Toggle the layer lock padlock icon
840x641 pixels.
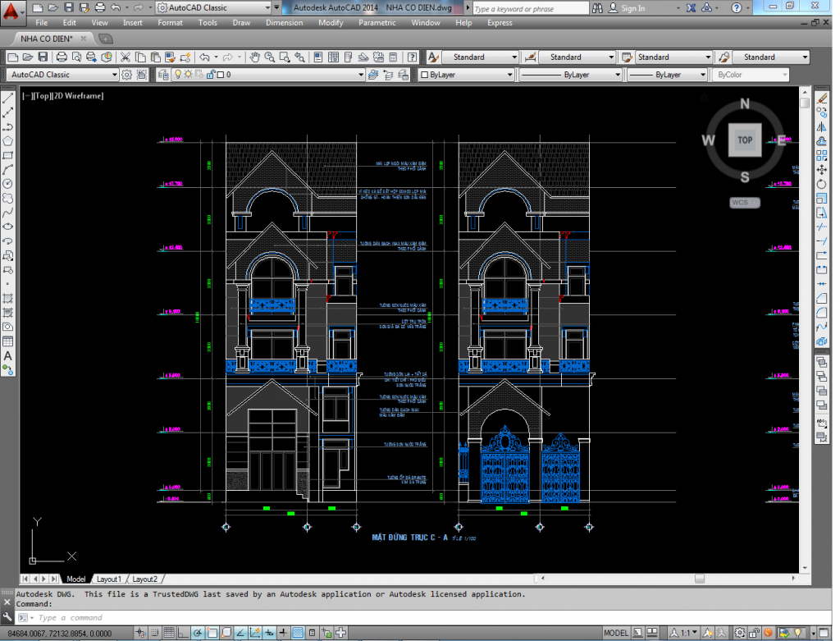[210, 74]
